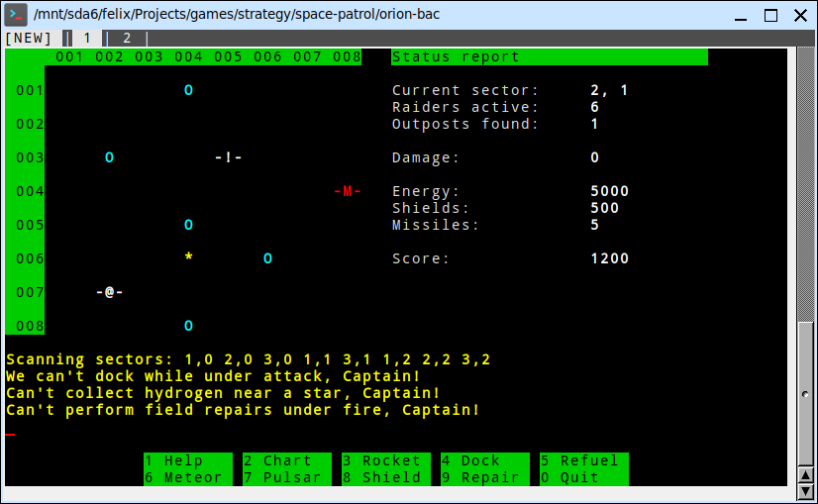
Task: Click the "Can't perform field repairs" message
Action: 243,410
